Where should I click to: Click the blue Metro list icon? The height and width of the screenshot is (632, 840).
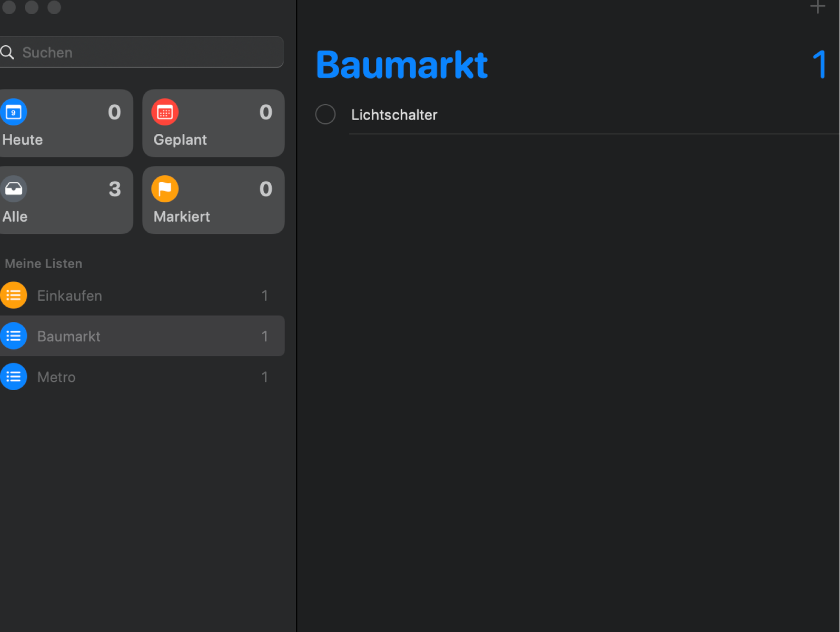14,377
